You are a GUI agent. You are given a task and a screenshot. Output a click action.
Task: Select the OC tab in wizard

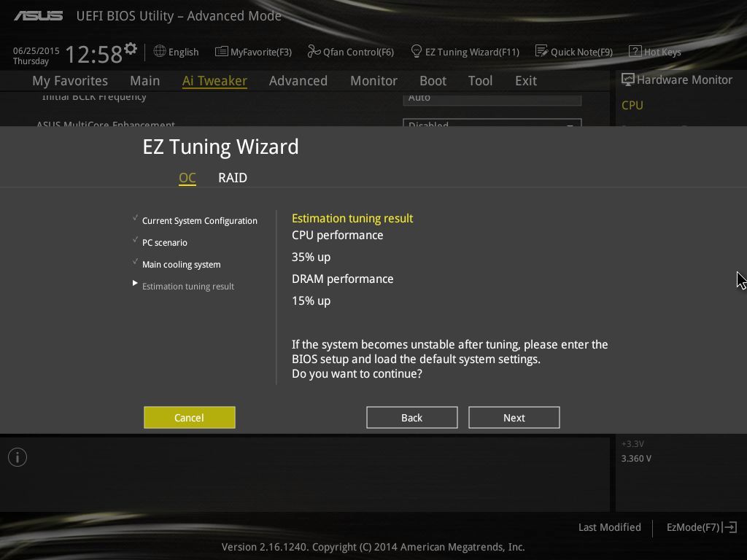point(187,178)
